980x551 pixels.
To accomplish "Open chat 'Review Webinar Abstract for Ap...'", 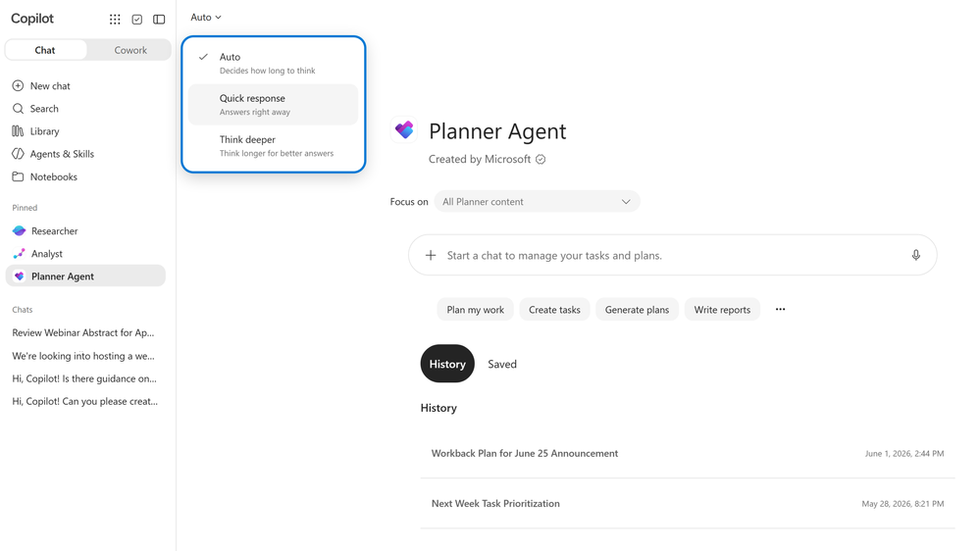I will 85,333.
